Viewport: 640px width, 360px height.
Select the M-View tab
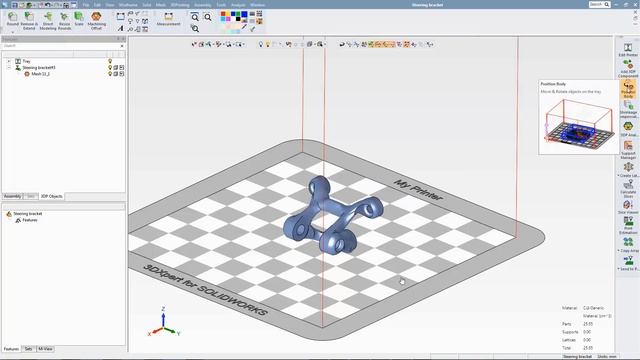click(45, 349)
